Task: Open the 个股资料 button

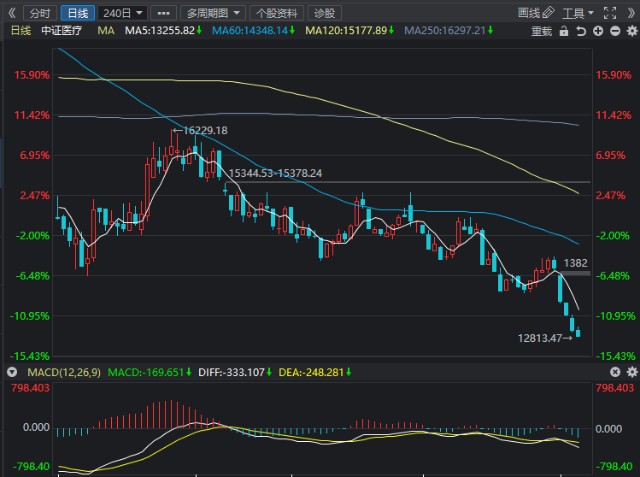Action: click(276, 13)
